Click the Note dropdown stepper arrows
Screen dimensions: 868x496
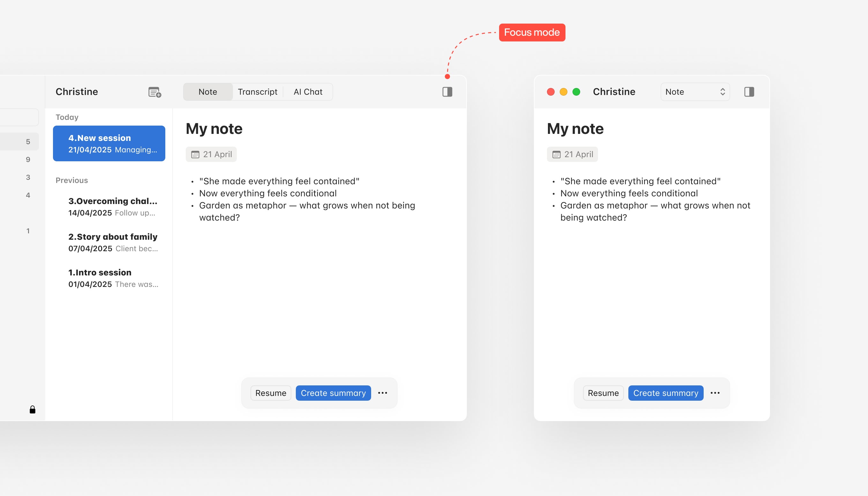click(x=722, y=92)
